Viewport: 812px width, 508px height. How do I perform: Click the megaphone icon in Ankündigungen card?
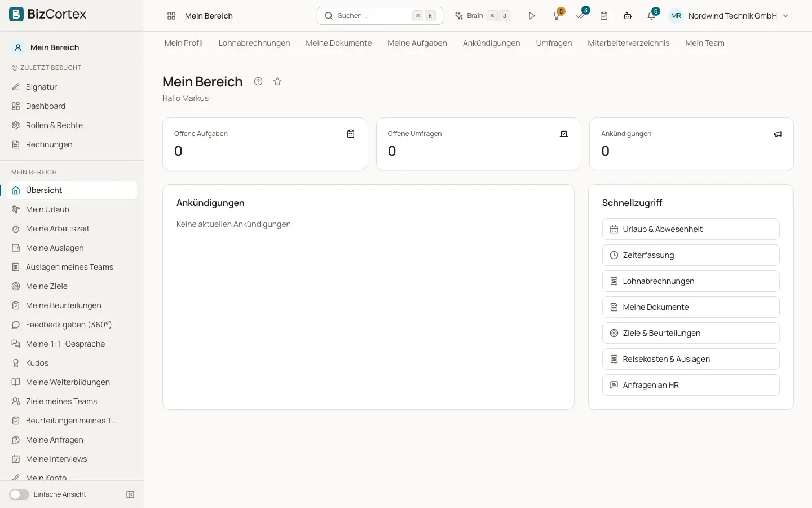pos(778,134)
